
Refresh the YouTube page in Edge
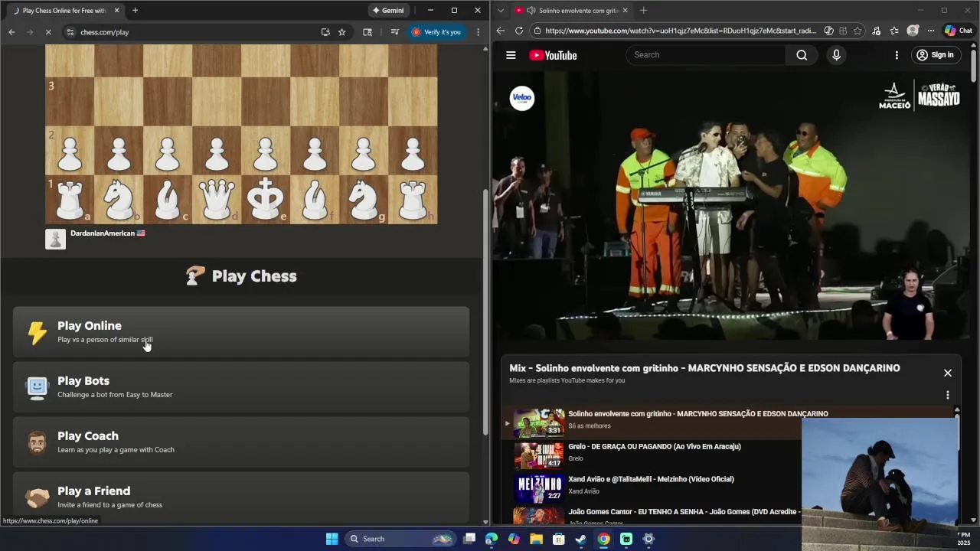519,31
